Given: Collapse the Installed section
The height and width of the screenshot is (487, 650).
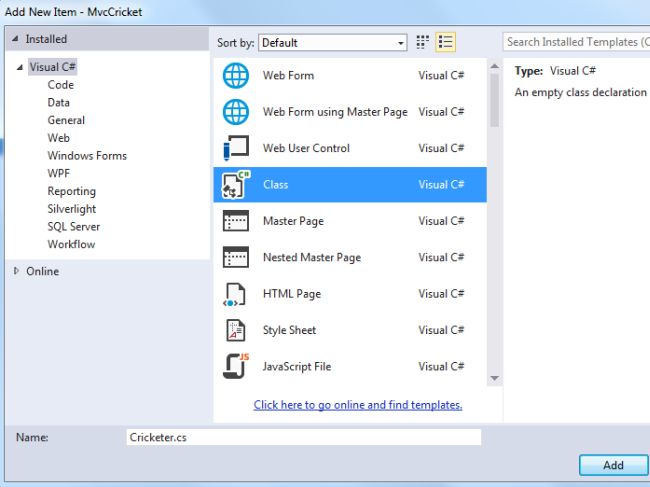Looking at the screenshot, I should pyautogui.click(x=15, y=39).
